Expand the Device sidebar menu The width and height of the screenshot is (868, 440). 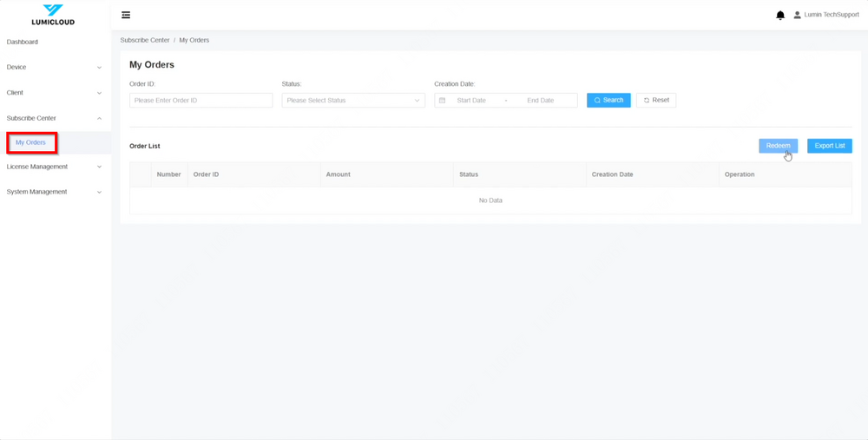tap(54, 67)
